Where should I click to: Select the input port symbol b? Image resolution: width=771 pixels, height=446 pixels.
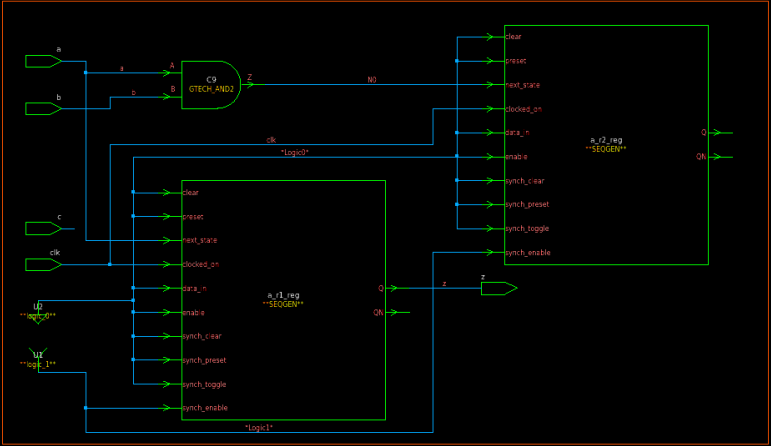pos(43,109)
